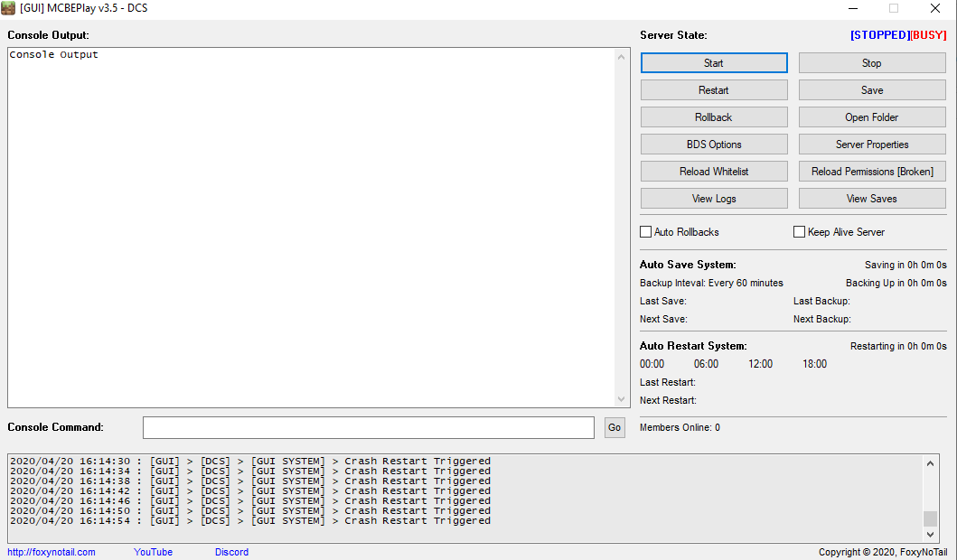Toggle Keep Alive Server checkbox
The image size is (957, 560).
click(799, 232)
